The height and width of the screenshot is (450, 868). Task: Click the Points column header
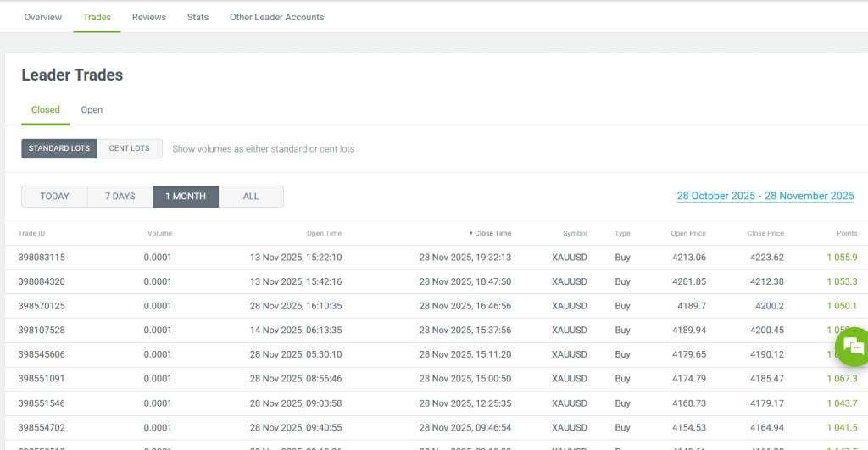point(846,233)
